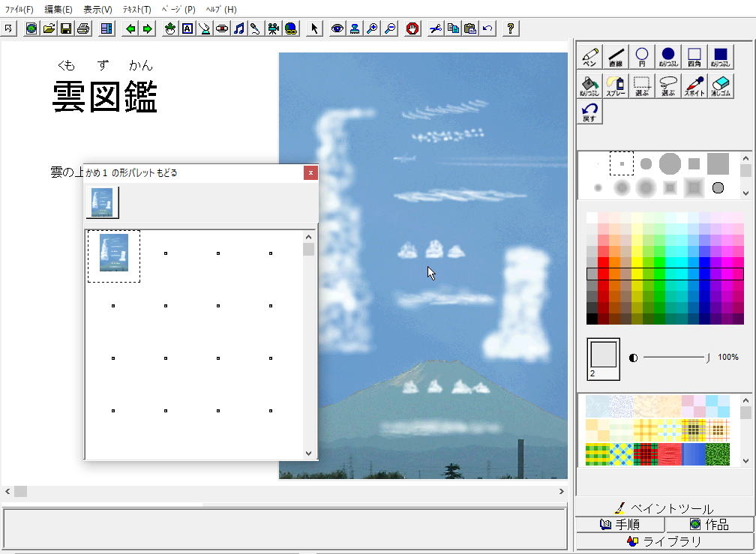Click the 戻す (undo) tool button
This screenshot has width=756, height=554.
click(589, 112)
